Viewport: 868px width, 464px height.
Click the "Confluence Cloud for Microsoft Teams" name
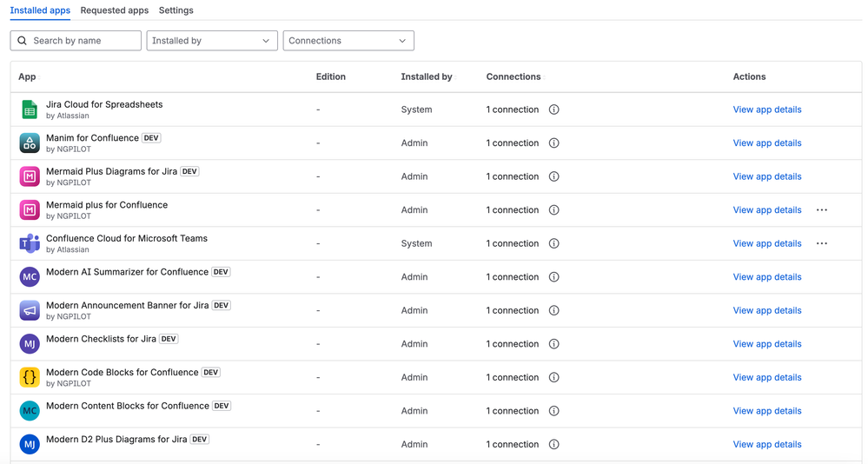(x=127, y=239)
